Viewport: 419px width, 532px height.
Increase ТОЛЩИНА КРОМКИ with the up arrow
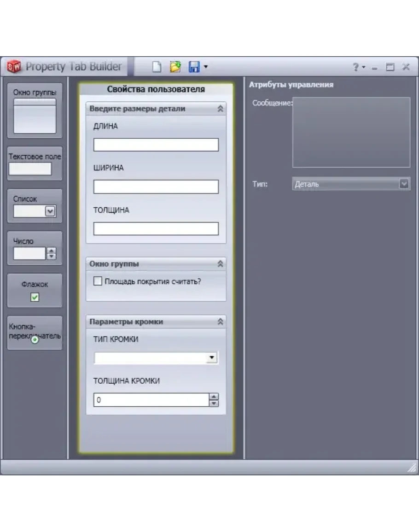pyautogui.click(x=214, y=397)
